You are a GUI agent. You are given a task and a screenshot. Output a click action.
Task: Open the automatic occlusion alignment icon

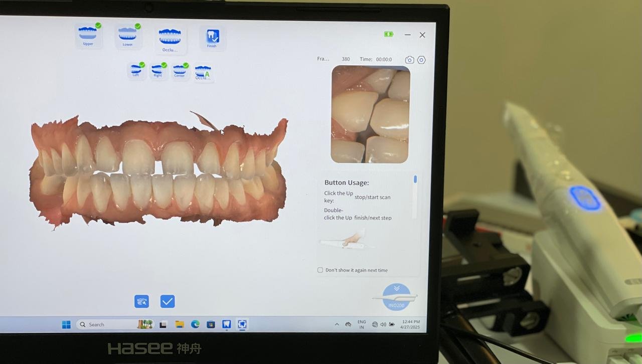coord(203,73)
